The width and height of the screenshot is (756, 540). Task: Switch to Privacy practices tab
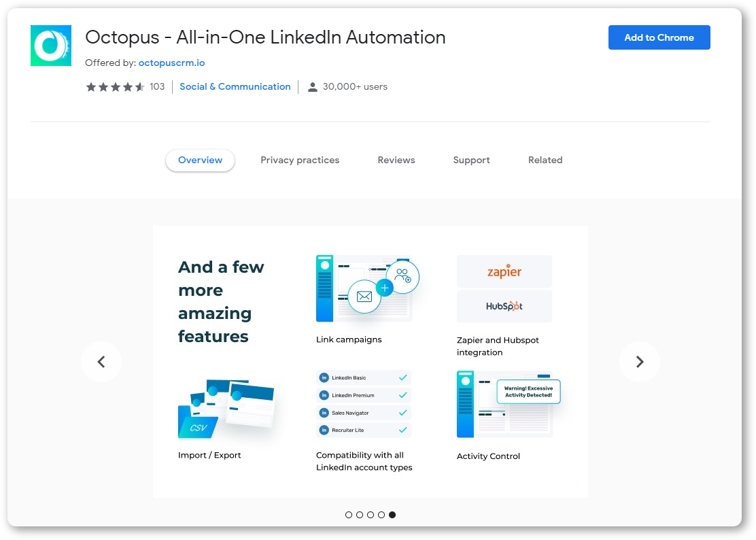[300, 160]
